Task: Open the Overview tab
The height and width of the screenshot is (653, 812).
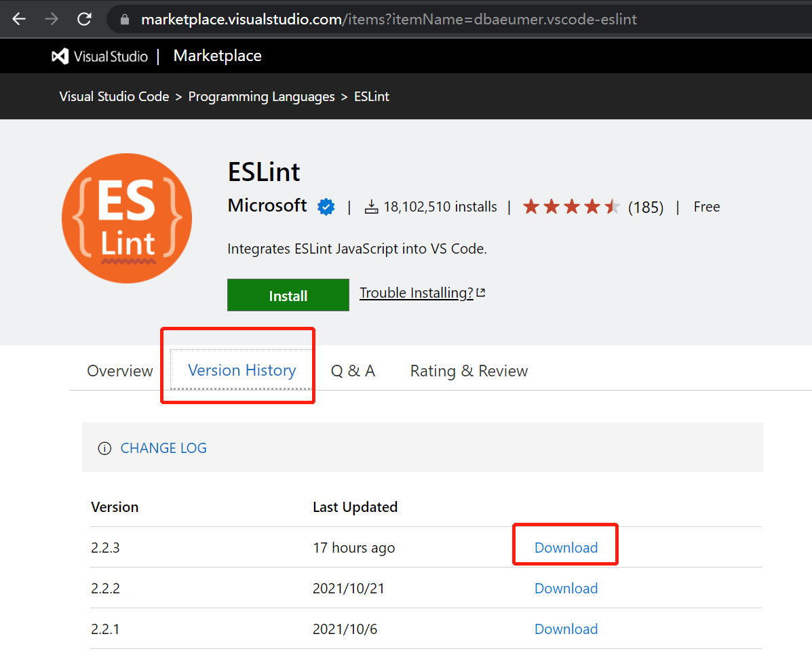Action: [119, 370]
